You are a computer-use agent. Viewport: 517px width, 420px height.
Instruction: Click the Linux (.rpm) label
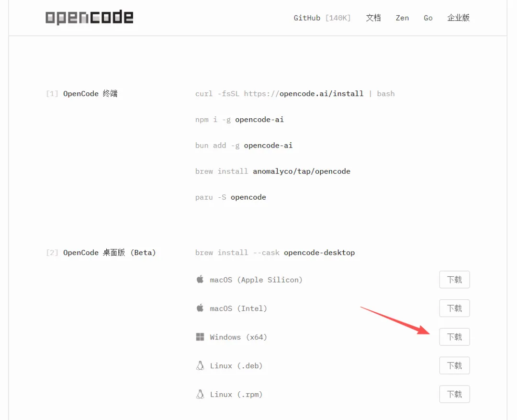coord(236,395)
